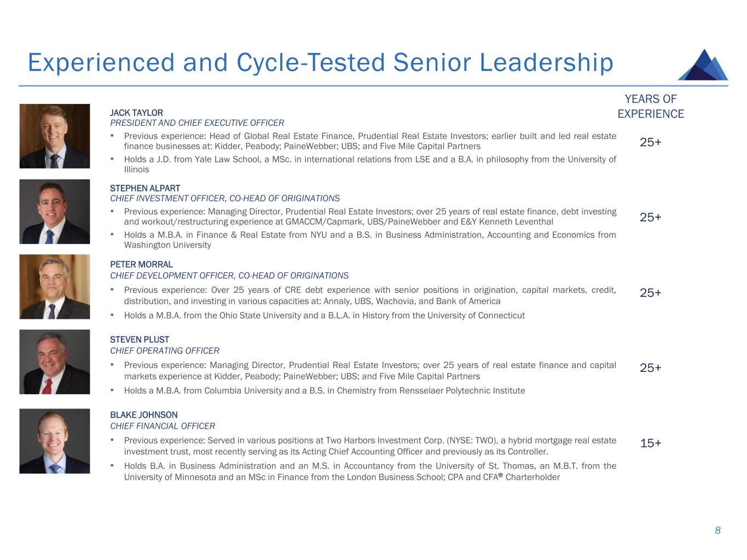
Task: Click the blue mountain logo icon
Action: pos(703,65)
